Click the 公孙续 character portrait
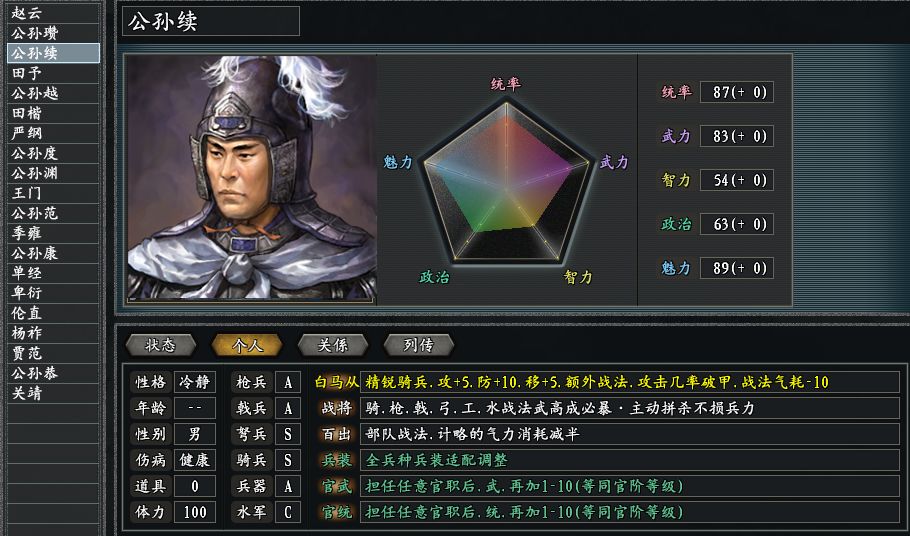Viewport: 910px width, 536px height. click(252, 178)
